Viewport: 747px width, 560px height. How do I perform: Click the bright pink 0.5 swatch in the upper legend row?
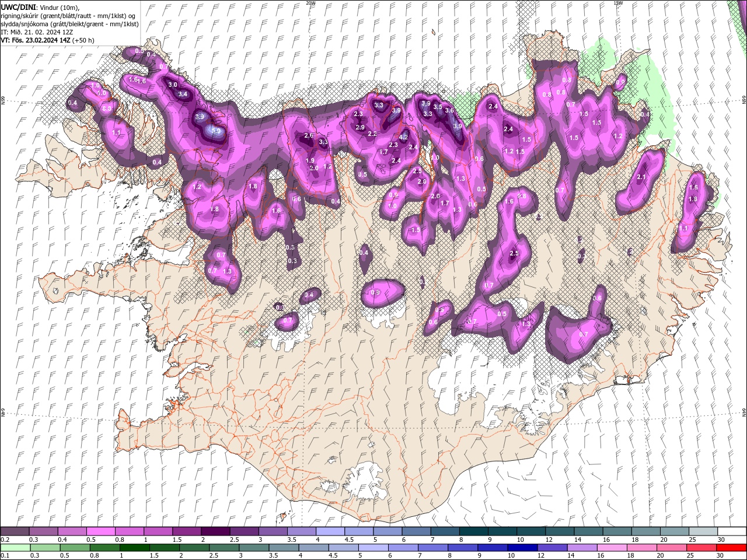pyautogui.click(x=100, y=531)
